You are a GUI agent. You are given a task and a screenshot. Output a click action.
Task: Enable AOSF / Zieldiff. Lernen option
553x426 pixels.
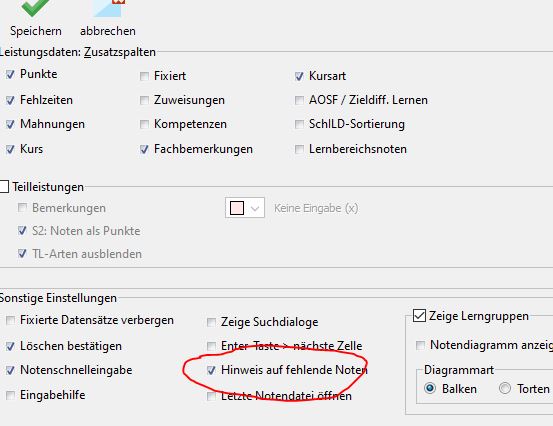pos(299,100)
